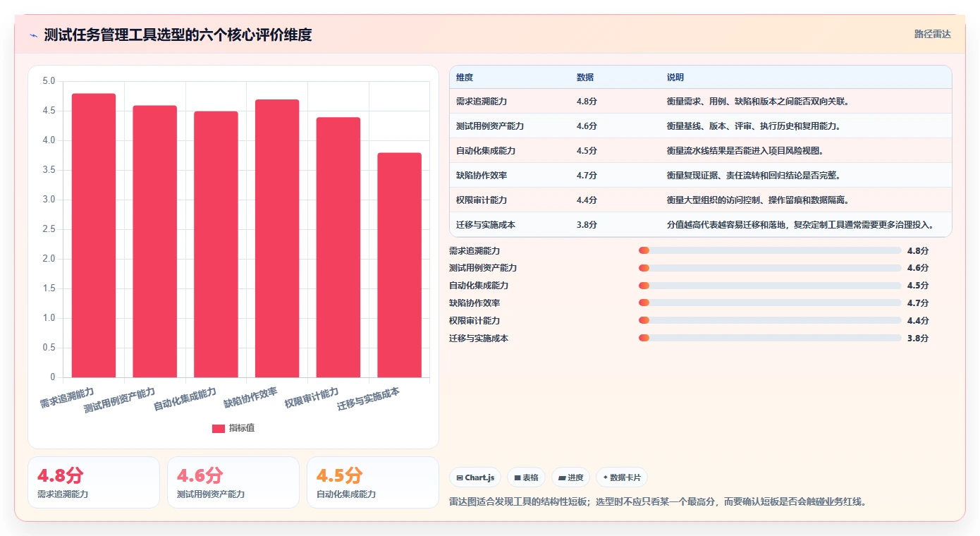Click the 维度 column header
The height and width of the screenshot is (536, 980).
point(465,77)
